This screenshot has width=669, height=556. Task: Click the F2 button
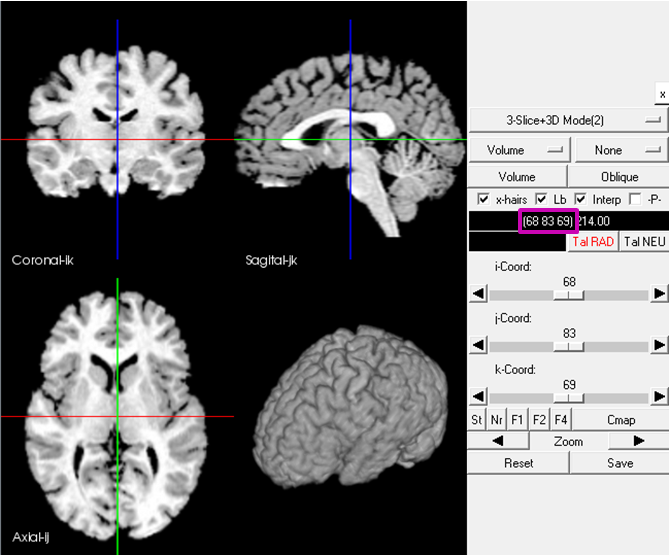(x=539, y=420)
